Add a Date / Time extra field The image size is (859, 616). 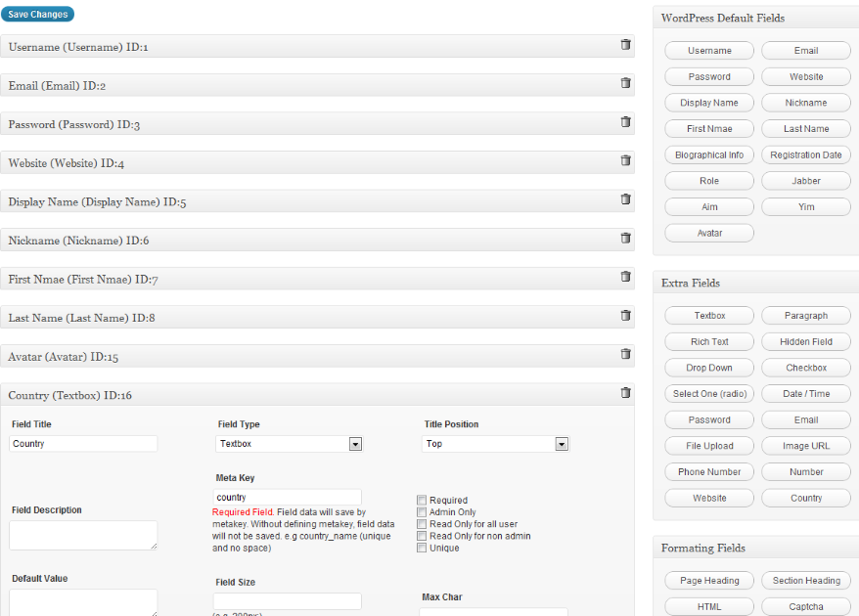(x=806, y=394)
